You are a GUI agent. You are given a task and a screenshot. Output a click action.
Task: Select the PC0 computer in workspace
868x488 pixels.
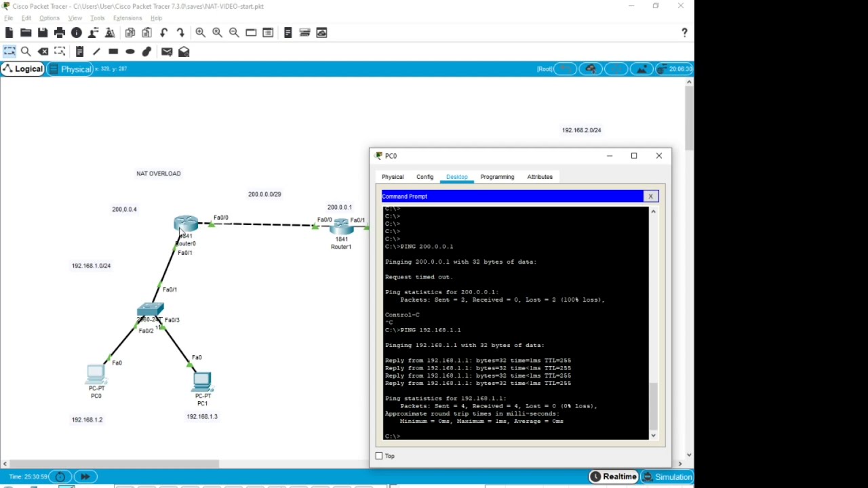(x=96, y=375)
